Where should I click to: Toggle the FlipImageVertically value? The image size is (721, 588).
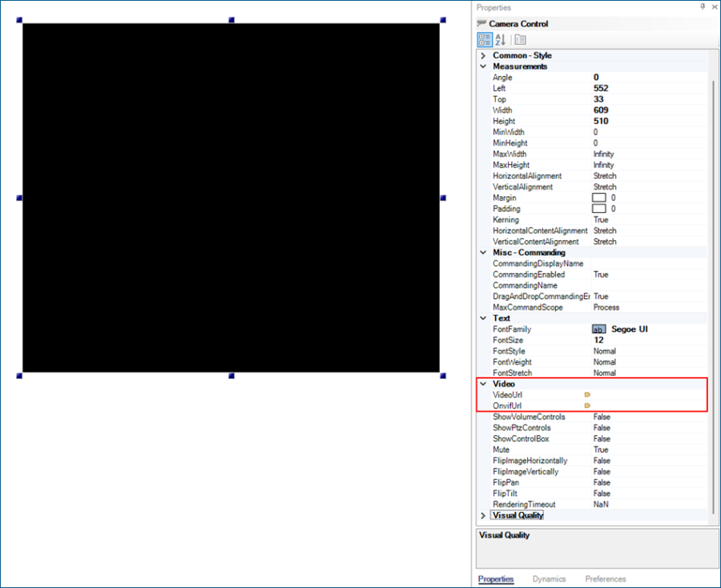tap(649, 472)
